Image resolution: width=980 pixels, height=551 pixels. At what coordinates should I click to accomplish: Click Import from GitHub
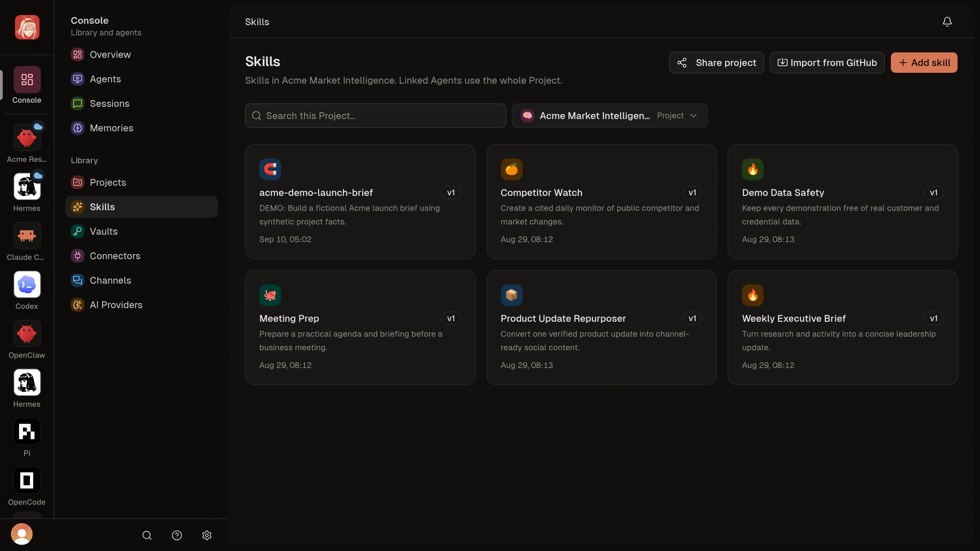click(827, 63)
